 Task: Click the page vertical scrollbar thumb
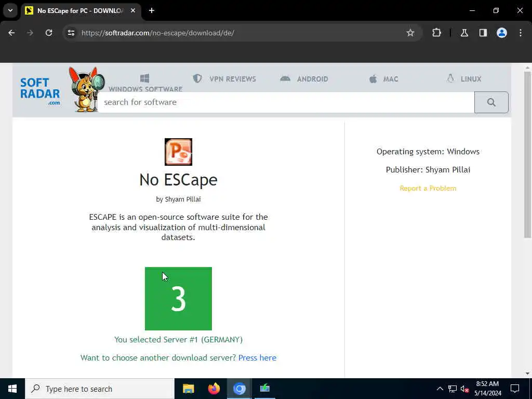[x=527, y=154]
